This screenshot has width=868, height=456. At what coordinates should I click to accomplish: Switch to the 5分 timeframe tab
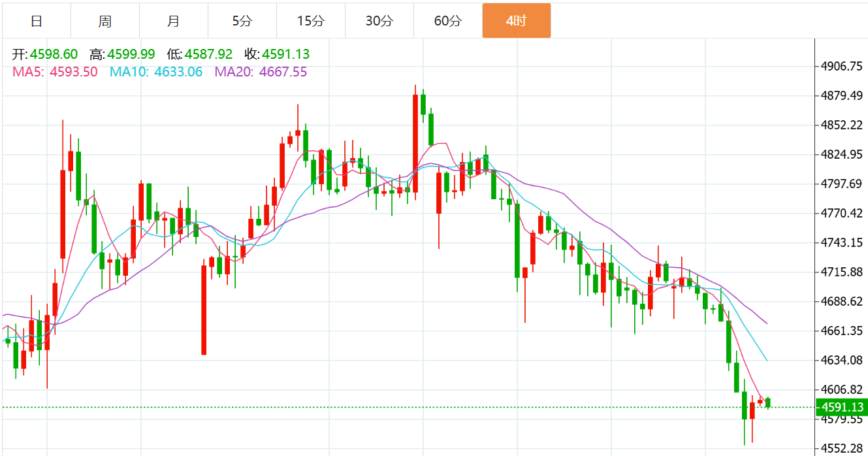point(242,21)
